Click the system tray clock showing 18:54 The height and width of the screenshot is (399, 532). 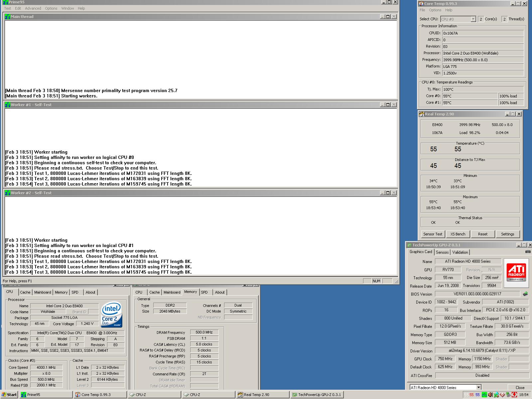click(524, 395)
